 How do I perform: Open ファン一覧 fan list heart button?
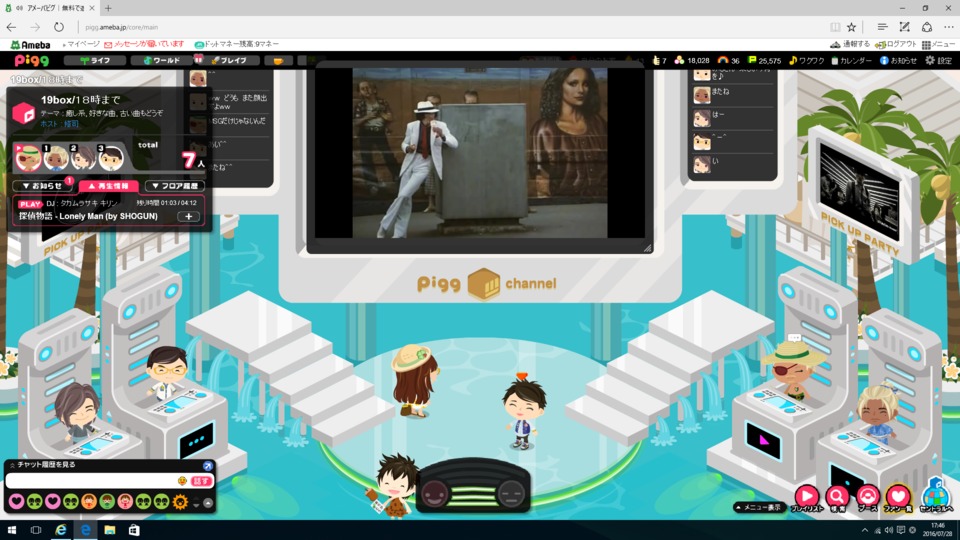click(x=898, y=498)
